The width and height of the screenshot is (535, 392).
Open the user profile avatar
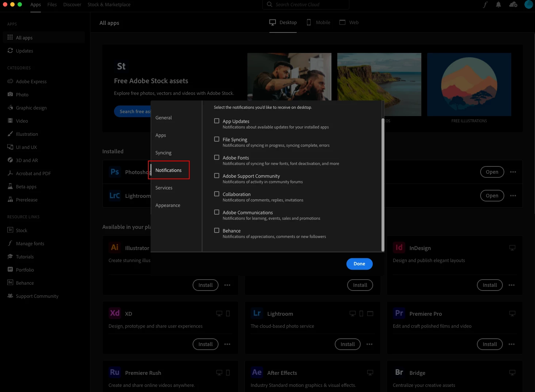point(529,4)
